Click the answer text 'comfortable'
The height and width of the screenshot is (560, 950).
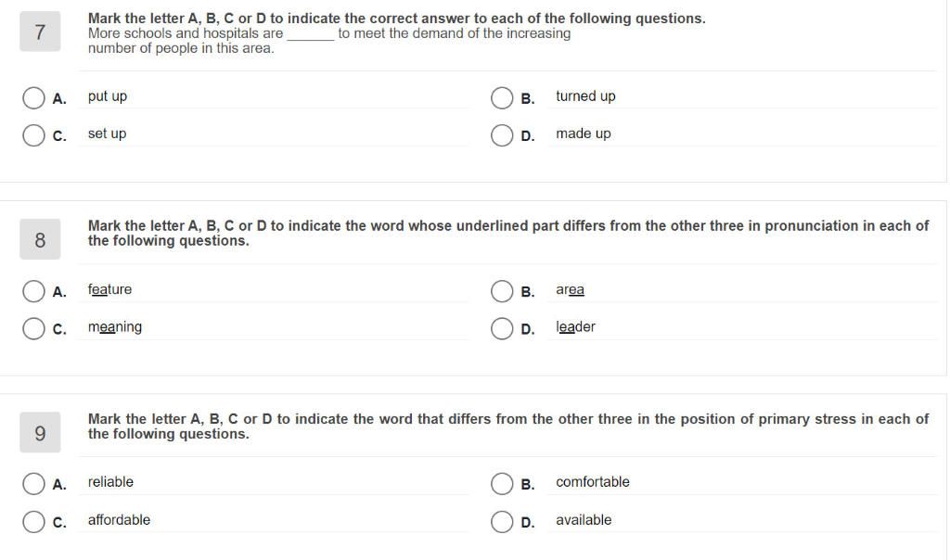(593, 482)
